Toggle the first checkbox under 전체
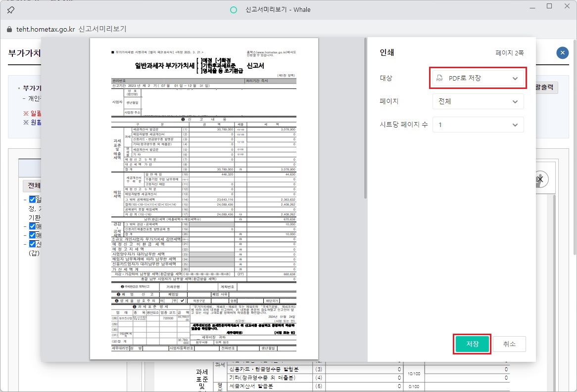 pos(32,199)
